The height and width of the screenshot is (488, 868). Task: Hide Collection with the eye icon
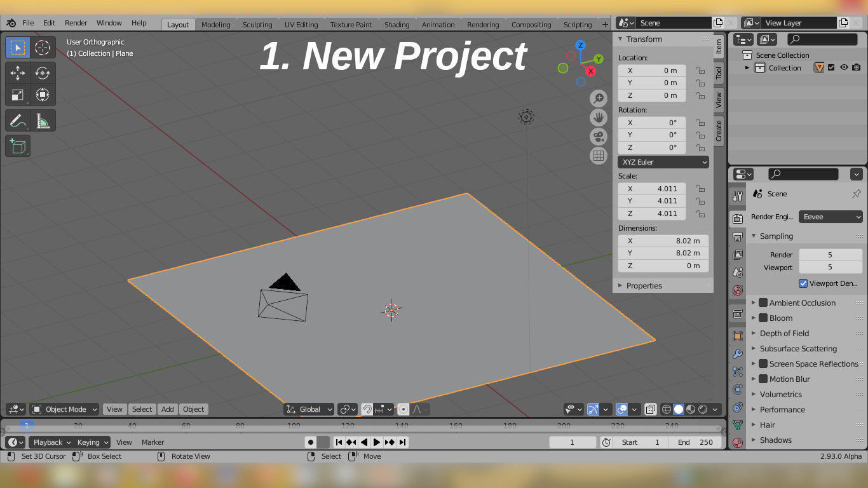click(x=844, y=68)
